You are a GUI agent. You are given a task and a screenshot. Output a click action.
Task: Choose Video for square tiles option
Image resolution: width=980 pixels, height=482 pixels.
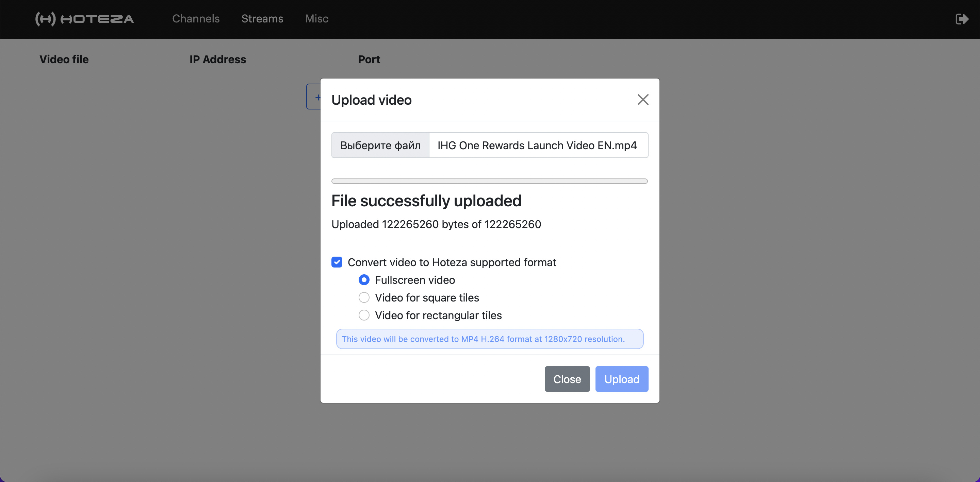(x=364, y=298)
